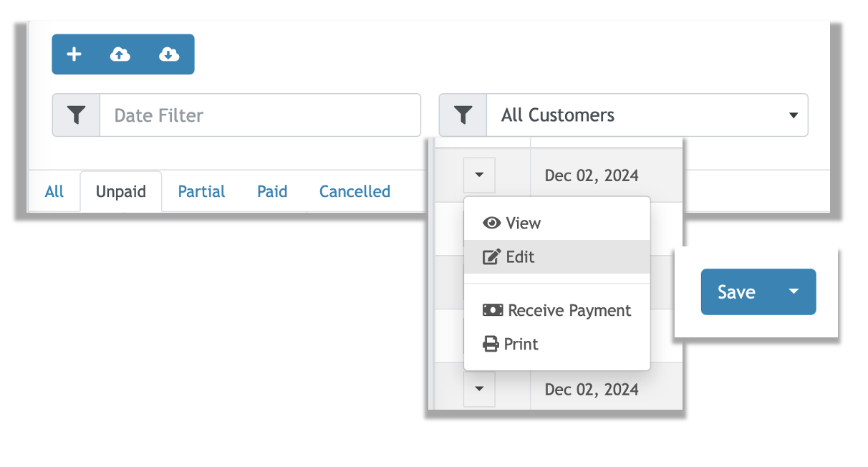Switch to the Cancelled tab
This screenshot has width=868, height=467.
tap(355, 191)
